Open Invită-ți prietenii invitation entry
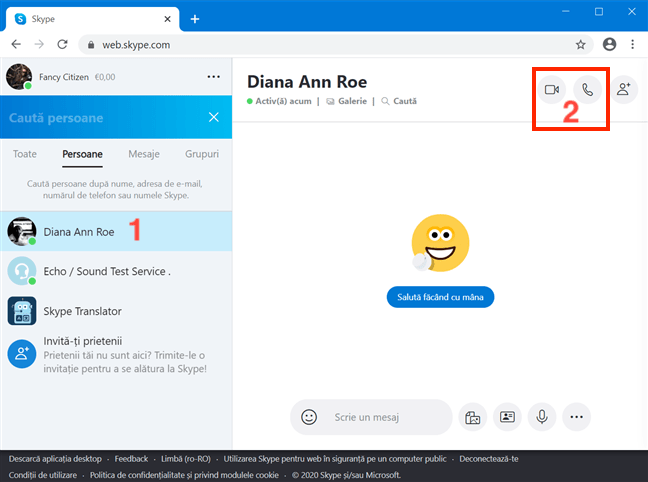This screenshot has height=482, width=648. click(x=116, y=355)
